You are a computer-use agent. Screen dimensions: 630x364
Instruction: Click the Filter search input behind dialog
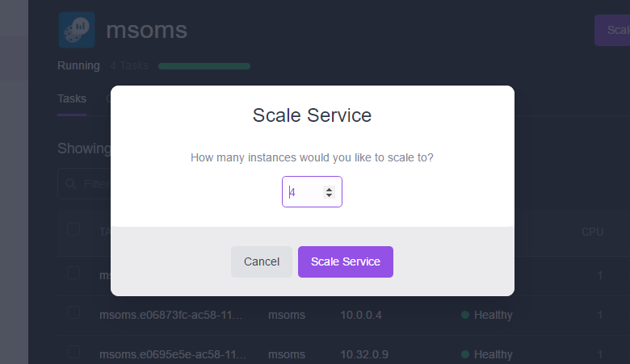[84, 184]
